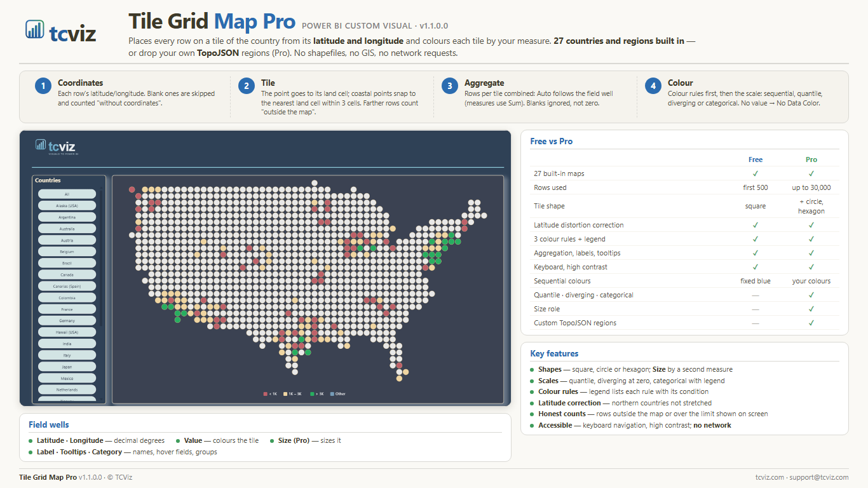The image size is (868, 488).
Task: Click the 'Aggregate' step heading
Action: tap(484, 83)
